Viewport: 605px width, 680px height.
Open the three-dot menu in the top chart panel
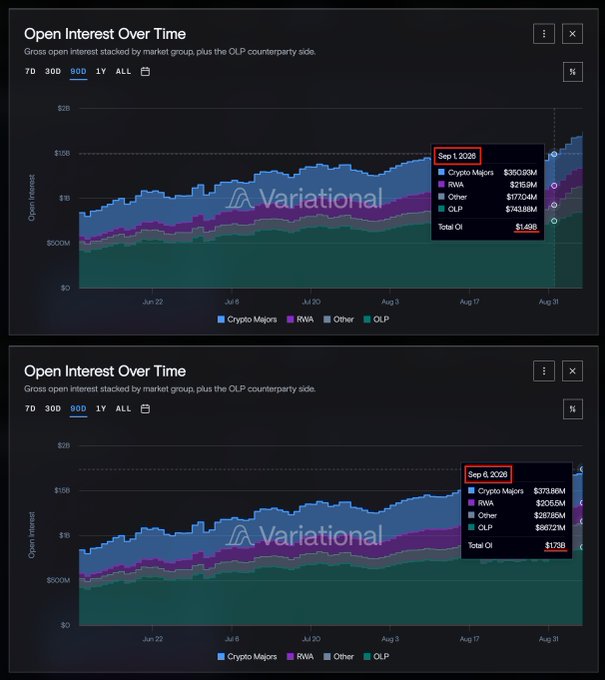coord(544,34)
